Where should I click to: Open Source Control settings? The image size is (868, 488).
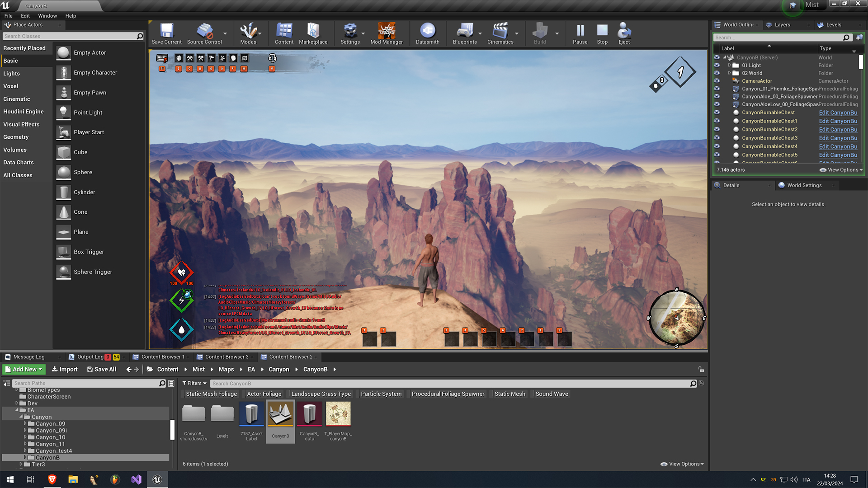coord(204,33)
